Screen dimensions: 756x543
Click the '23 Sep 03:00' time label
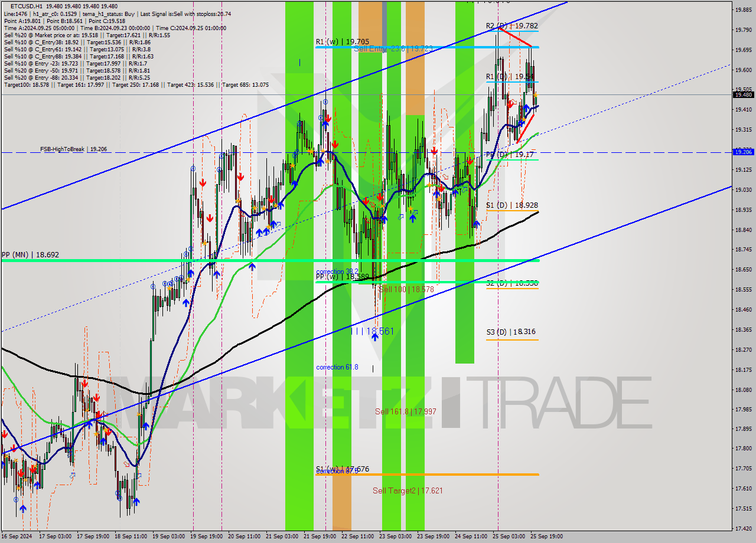pos(396,537)
